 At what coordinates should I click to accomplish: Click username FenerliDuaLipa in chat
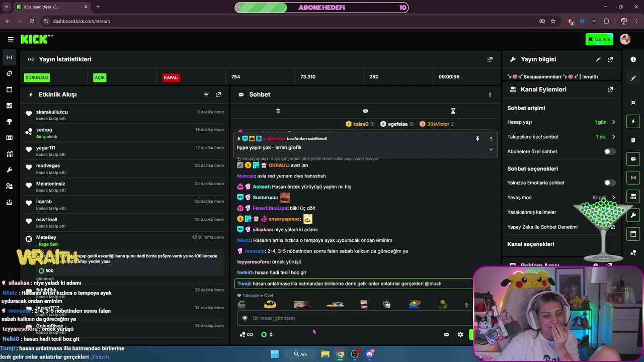[270, 208]
